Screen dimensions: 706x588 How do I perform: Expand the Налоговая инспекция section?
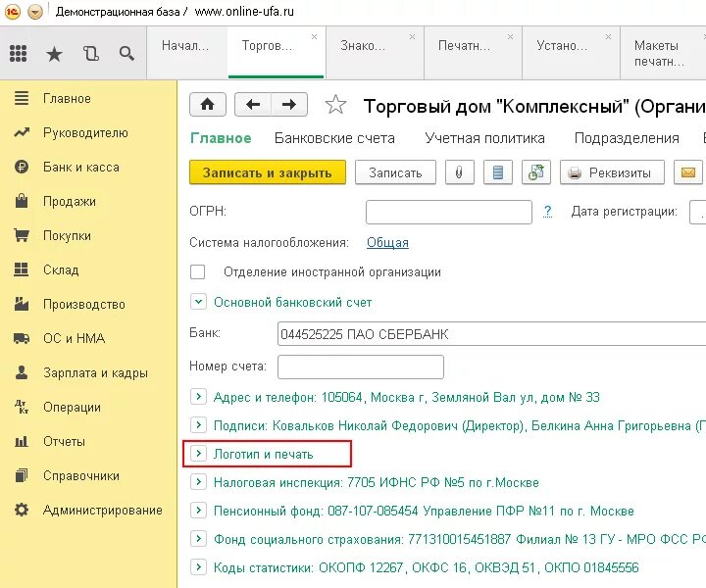click(198, 482)
